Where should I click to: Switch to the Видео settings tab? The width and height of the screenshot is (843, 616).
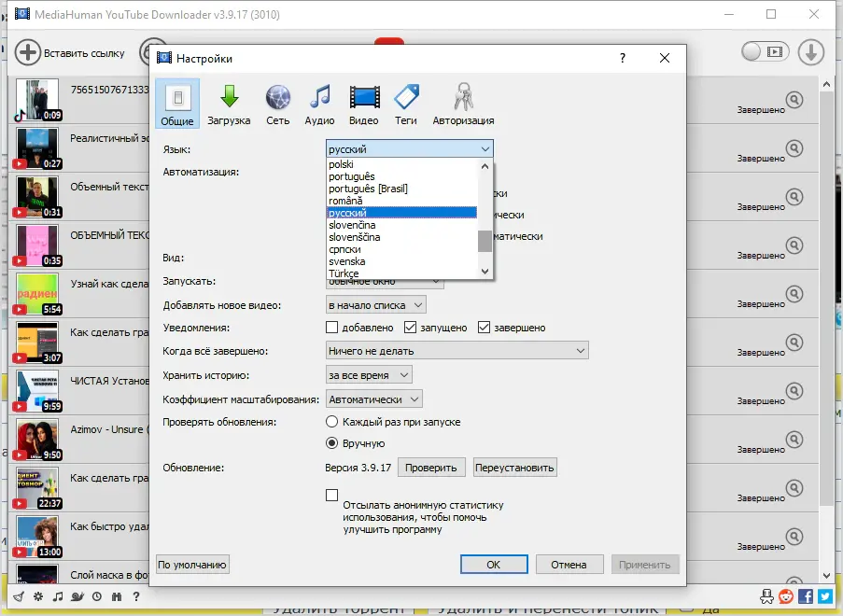coord(364,104)
